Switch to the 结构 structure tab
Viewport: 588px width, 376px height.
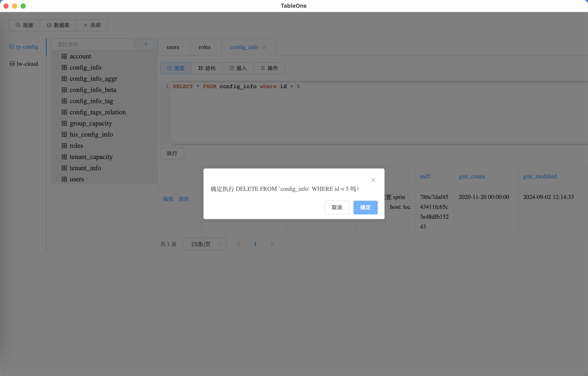(207, 68)
